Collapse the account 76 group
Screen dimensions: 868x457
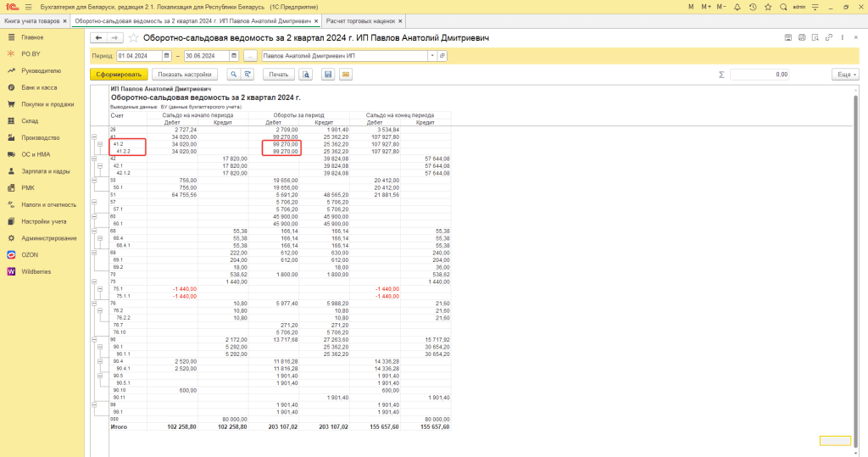click(94, 304)
